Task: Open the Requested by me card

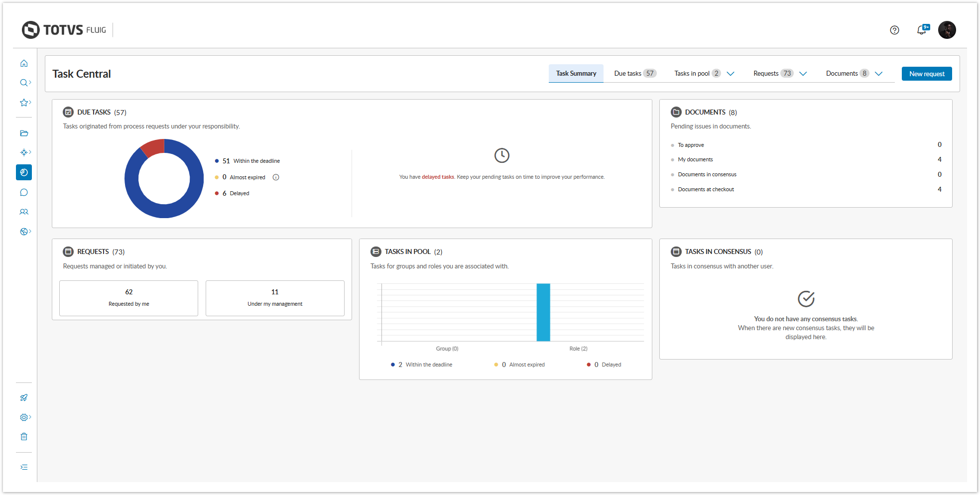Action: click(x=128, y=298)
